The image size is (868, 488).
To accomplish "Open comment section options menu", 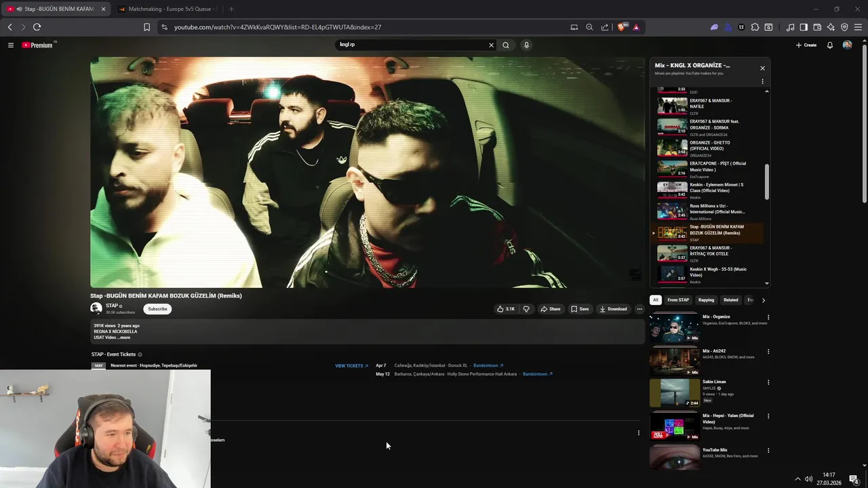I will (638, 433).
